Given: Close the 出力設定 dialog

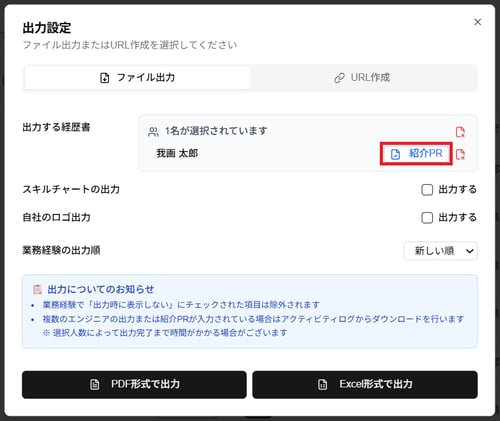Looking at the screenshot, I should [477, 22].
